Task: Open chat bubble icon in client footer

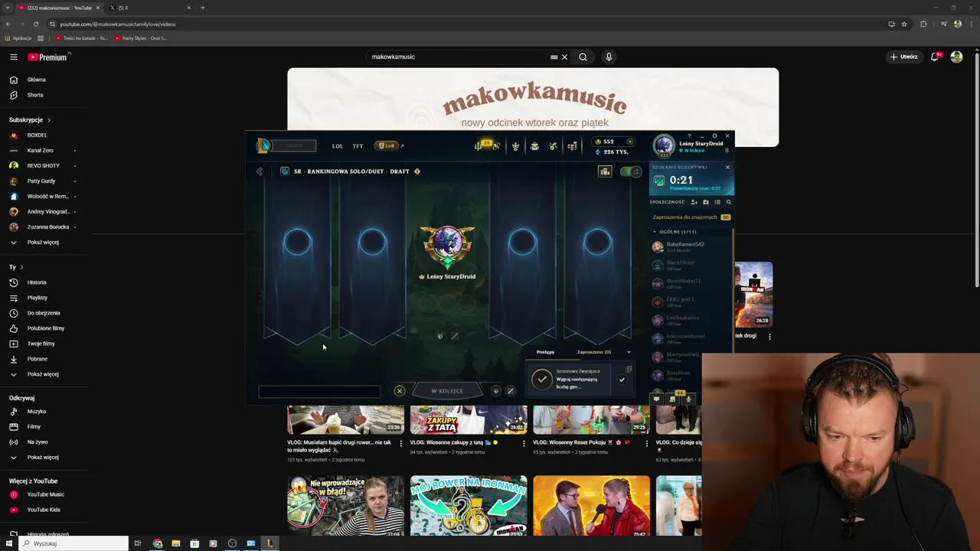Action: point(656,399)
